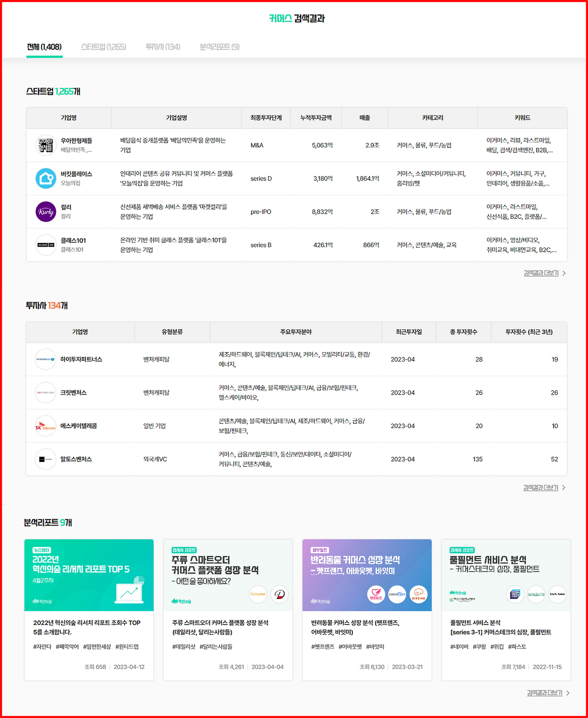588x718 pixels.
Task: Click the 우아한형제들 company logo
Action: tap(45, 145)
